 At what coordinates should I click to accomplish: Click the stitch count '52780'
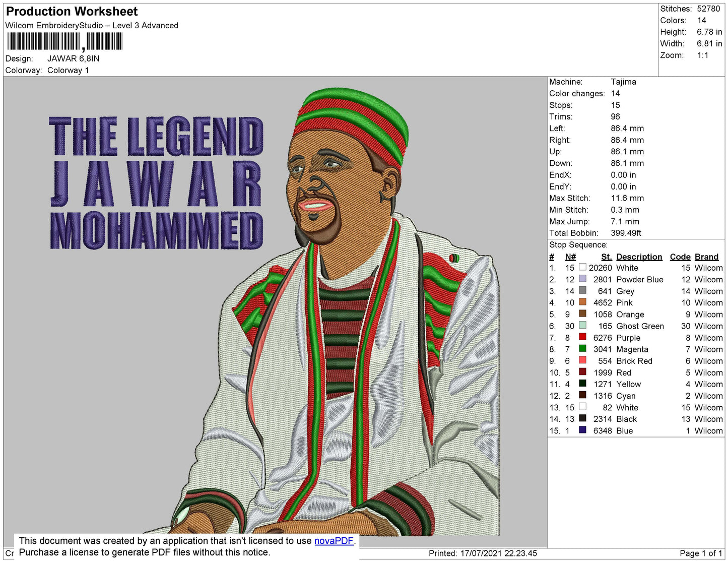[x=708, y=9]
